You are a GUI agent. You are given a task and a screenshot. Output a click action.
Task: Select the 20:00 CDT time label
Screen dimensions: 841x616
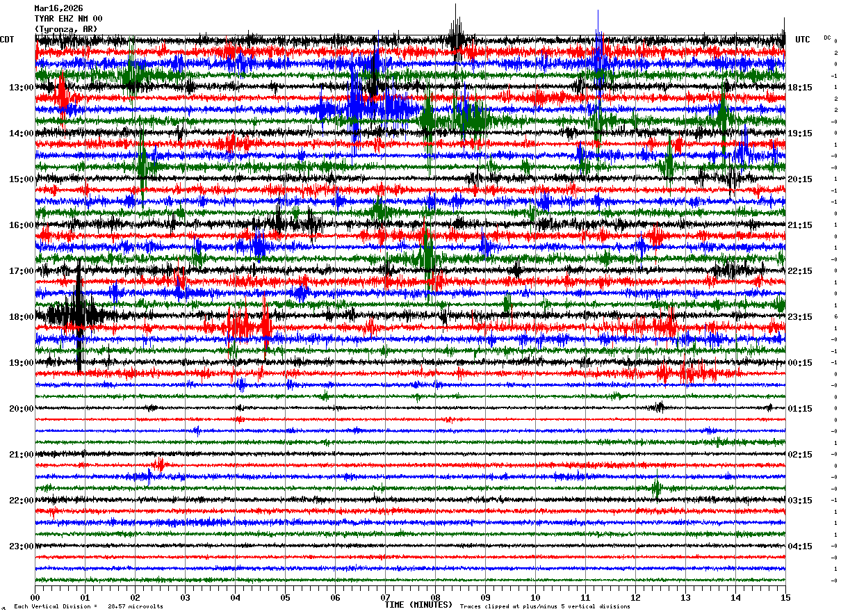pyautogui.click(x=22, y=409)
